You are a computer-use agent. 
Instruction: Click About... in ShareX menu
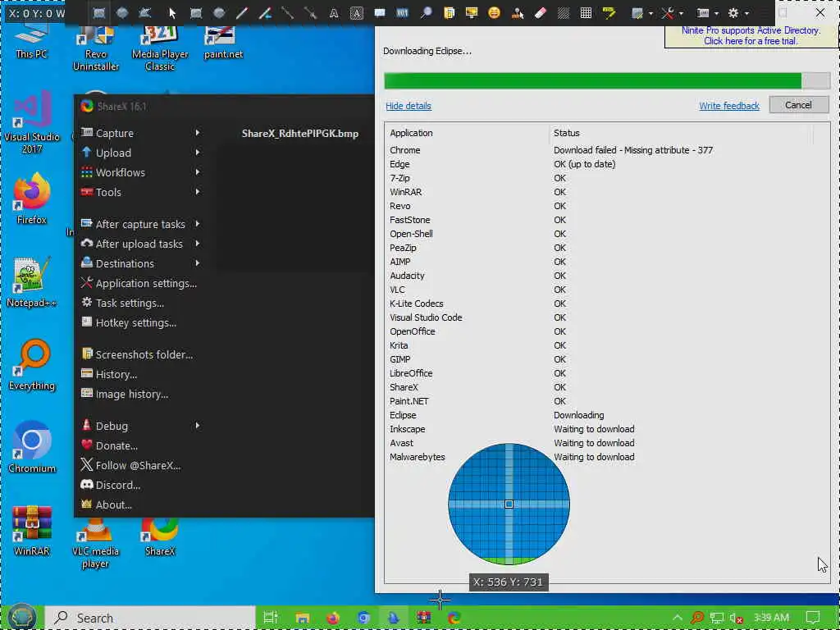[140, 504]
